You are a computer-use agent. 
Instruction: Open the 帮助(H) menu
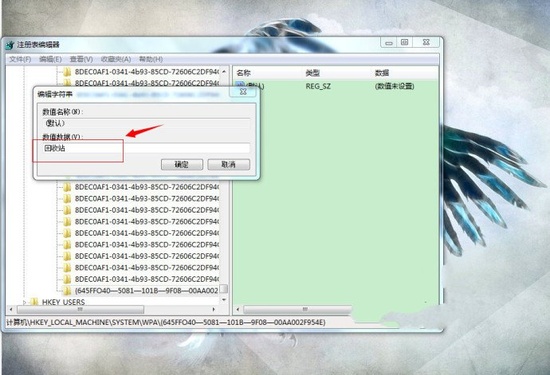(x=151, y=59)
